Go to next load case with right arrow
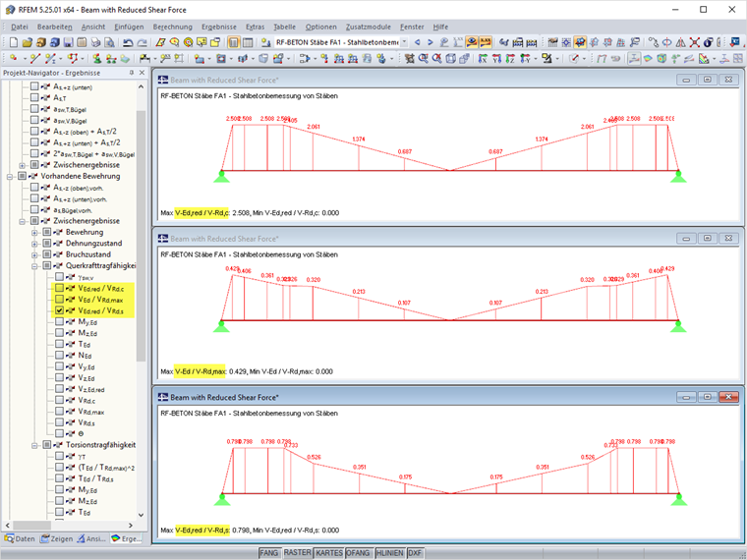 [x=430, y=43]
